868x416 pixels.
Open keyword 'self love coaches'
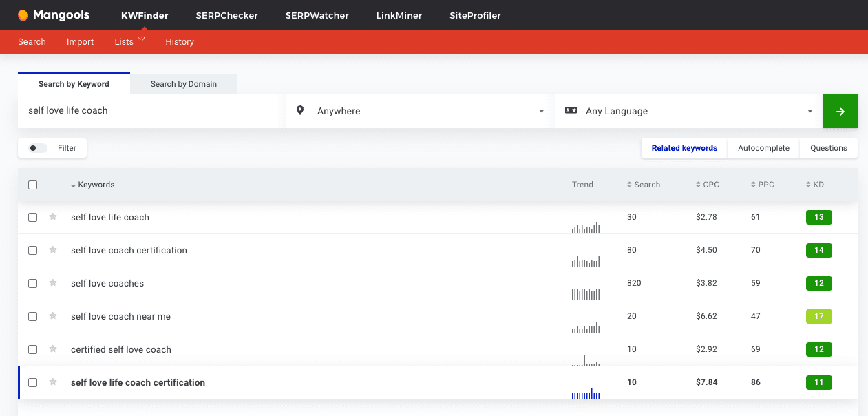click(107, 283)
